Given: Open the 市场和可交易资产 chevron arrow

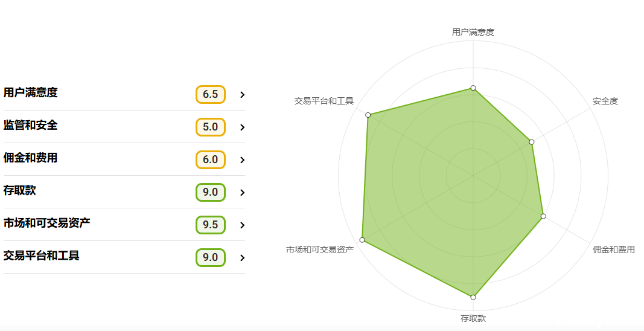Looking at the screenshot, I should pos(242,225).
